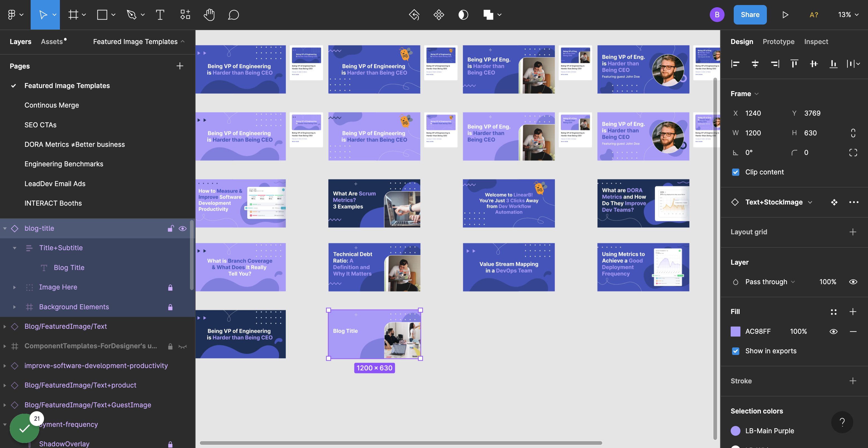The image size is (868, 448).
Task: Select the Hand tool
Action: coord(209,14)
